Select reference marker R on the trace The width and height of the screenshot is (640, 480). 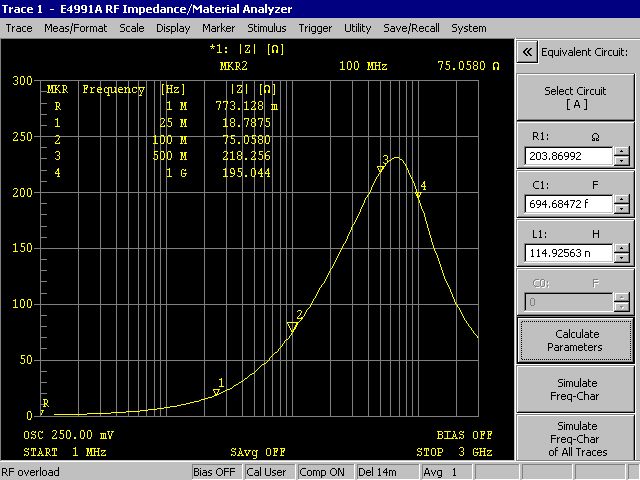[42, 413]
